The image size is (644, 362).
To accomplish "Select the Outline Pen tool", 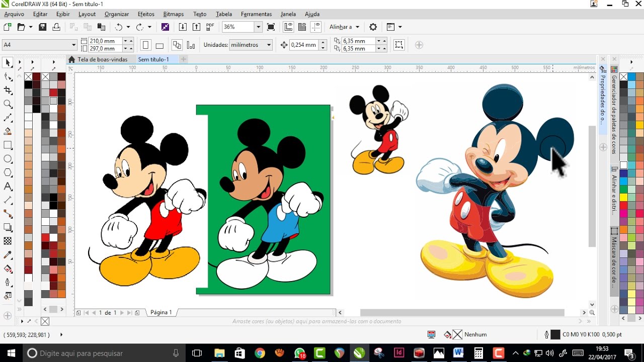I will [8, 282].
